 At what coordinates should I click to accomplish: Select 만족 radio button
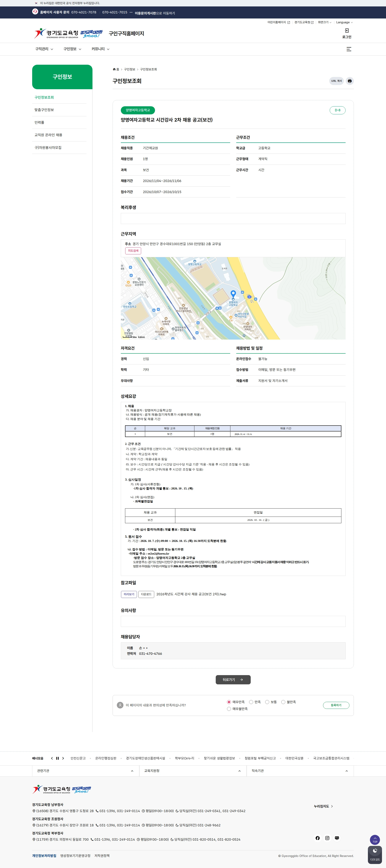click(251, 702)
